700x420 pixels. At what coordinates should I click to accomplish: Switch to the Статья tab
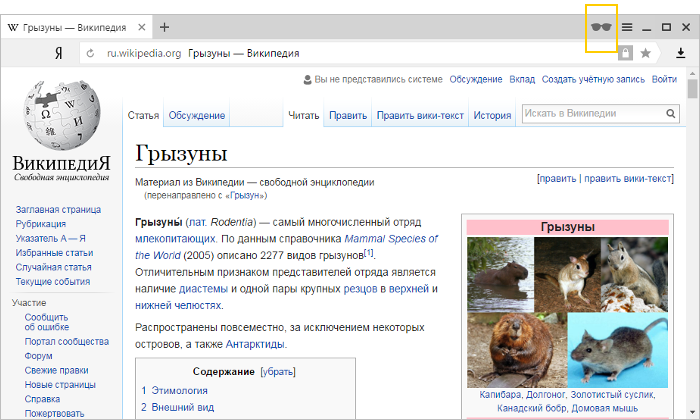click(143, 116)
